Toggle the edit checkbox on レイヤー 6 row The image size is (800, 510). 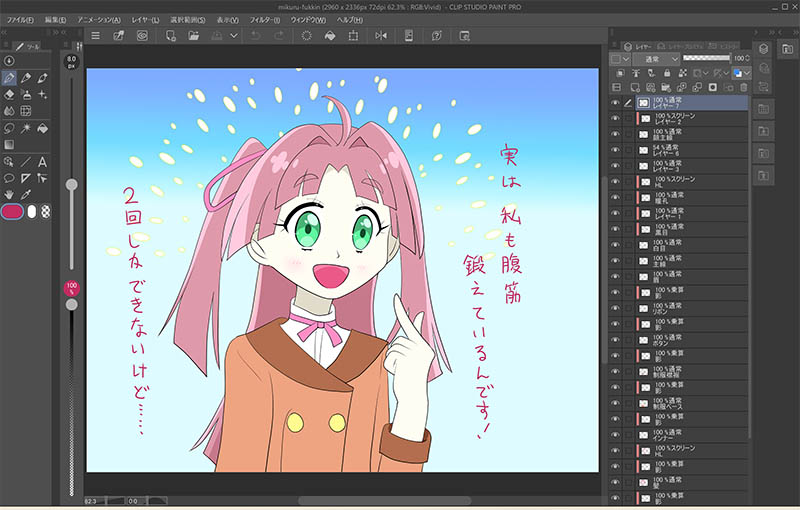[628, 150]
